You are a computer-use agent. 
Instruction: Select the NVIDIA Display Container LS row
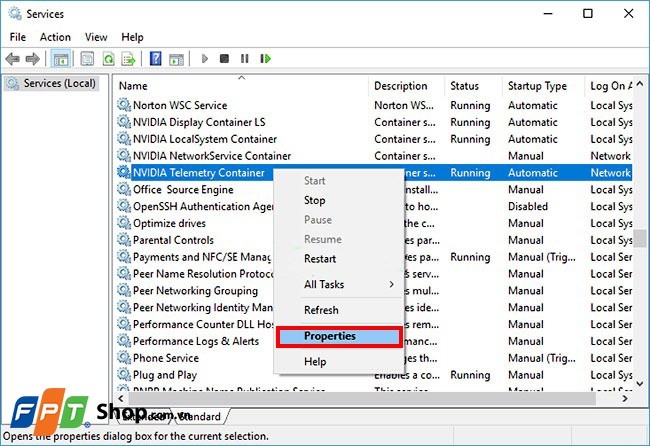373,122
